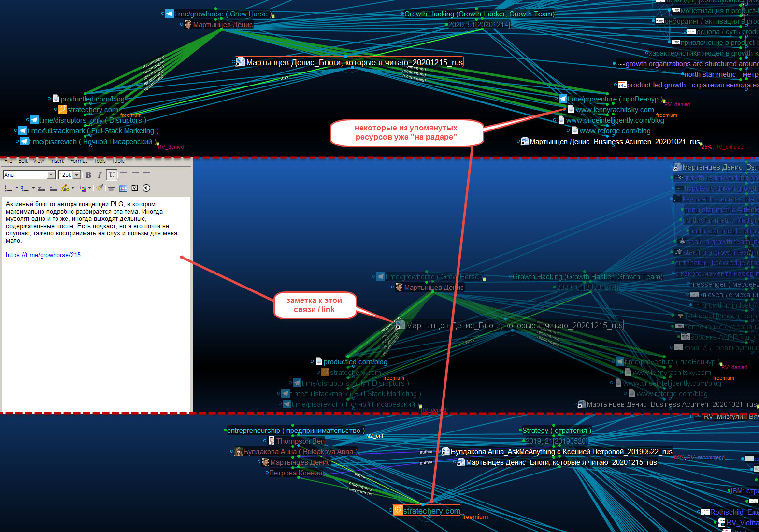Increase indent of the note text
The image size is (759, 532).
[x=53, y=188]
